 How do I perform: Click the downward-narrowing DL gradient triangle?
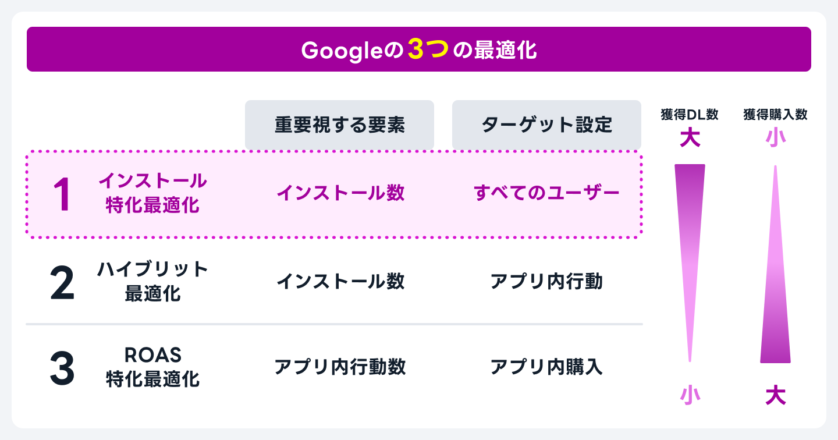(x=689, y=263)
